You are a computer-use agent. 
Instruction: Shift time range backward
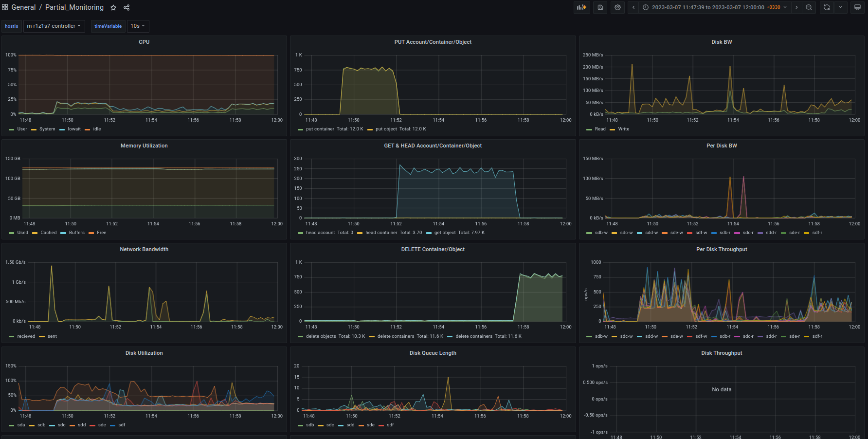click(633, 7)
